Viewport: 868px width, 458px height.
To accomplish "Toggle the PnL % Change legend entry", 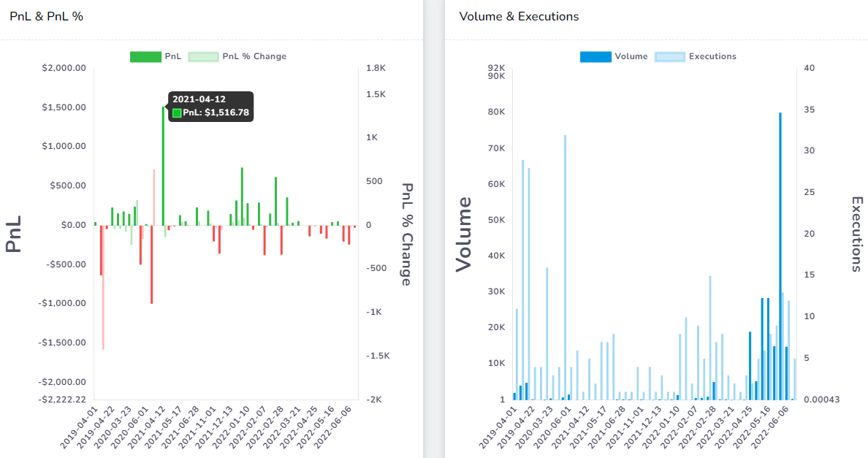I will (238, 56).
